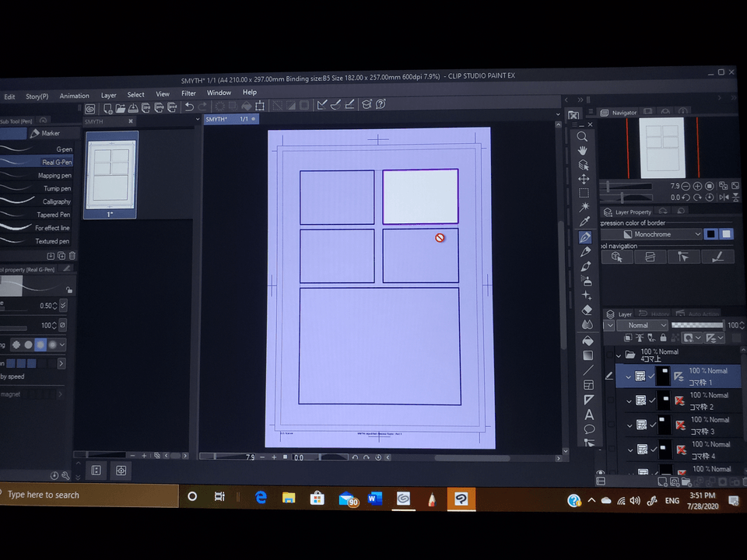Open the Story(P) menu
The image size is (747, 560).
(x=37, y=96)
